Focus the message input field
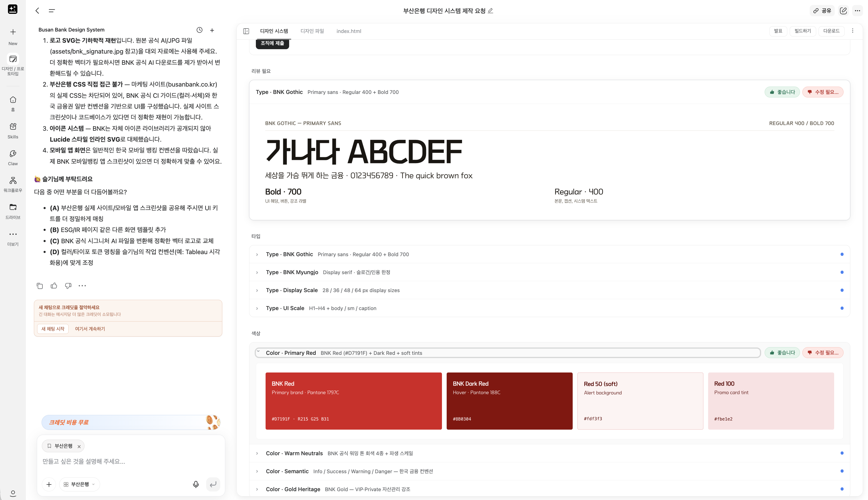868x500 pixels. tap(130, 461)
